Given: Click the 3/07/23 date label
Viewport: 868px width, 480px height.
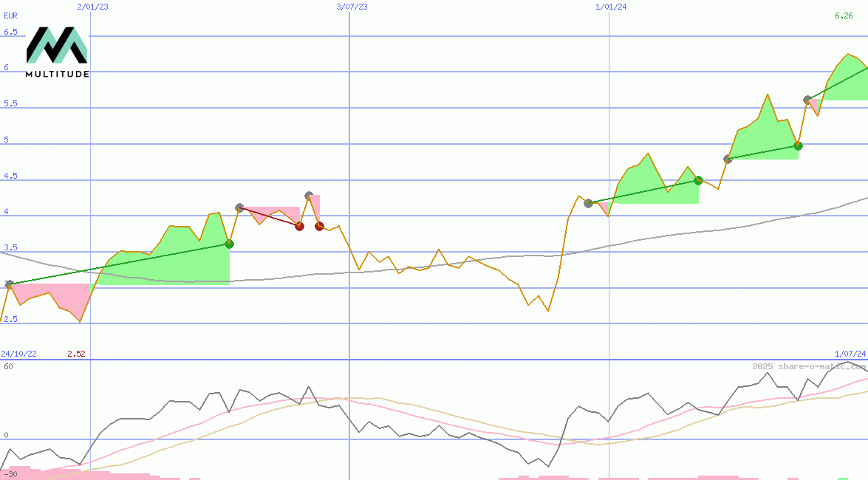Looking at the screenshot, I should coord(351,7).
